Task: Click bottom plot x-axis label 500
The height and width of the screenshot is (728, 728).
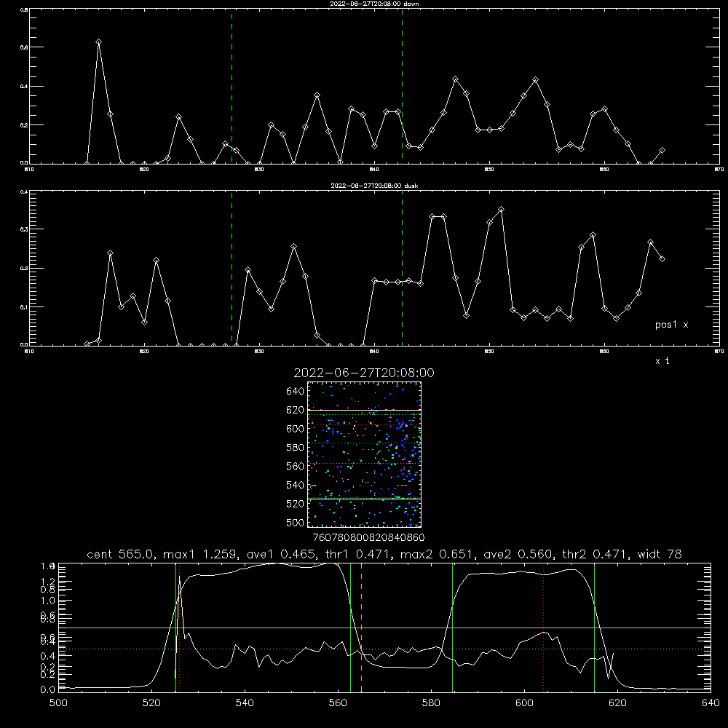Action: coord(58,703)
